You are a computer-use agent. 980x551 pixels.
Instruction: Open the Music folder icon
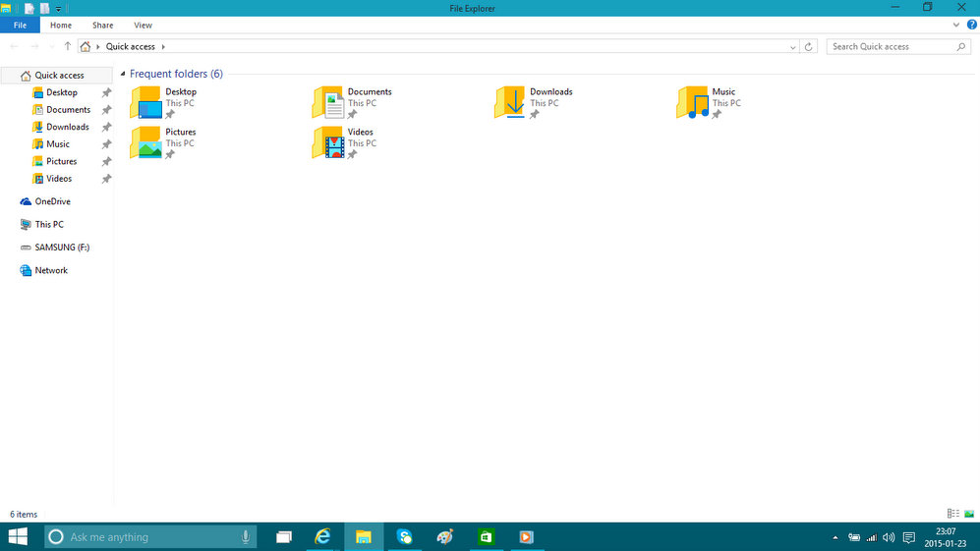click(693, 102)
